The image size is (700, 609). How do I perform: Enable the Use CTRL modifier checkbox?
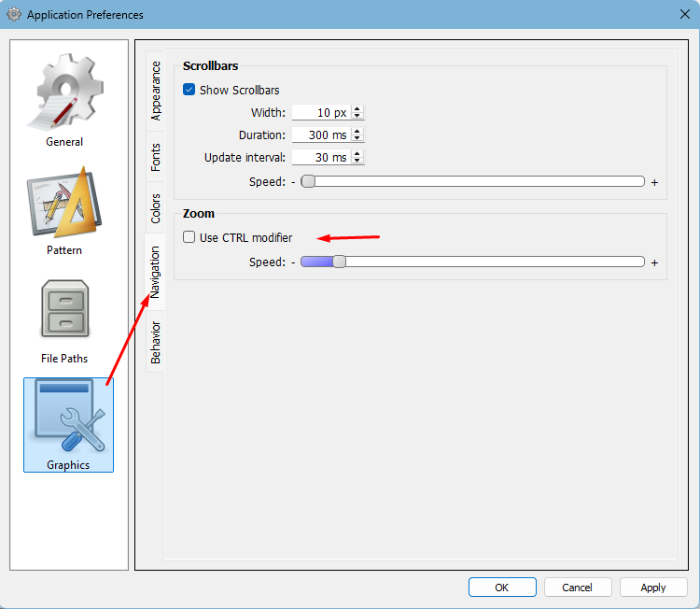(x=189, y=237)
